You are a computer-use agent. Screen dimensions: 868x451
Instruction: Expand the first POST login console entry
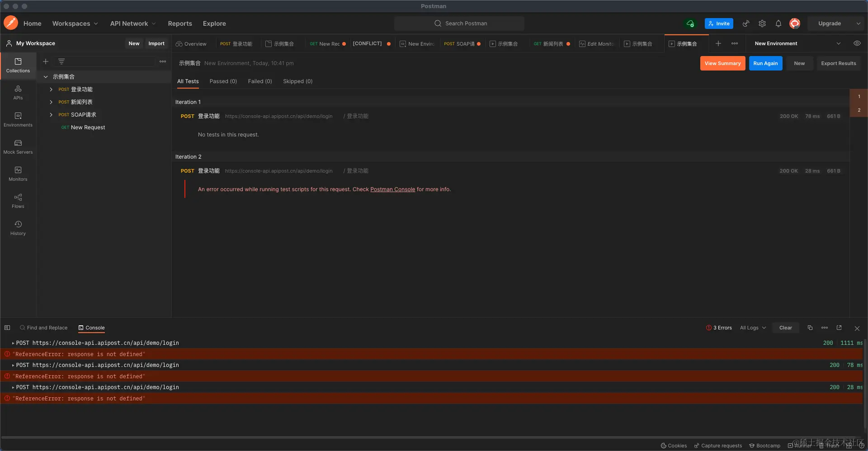pyautogui.click(x=13, y=343)
